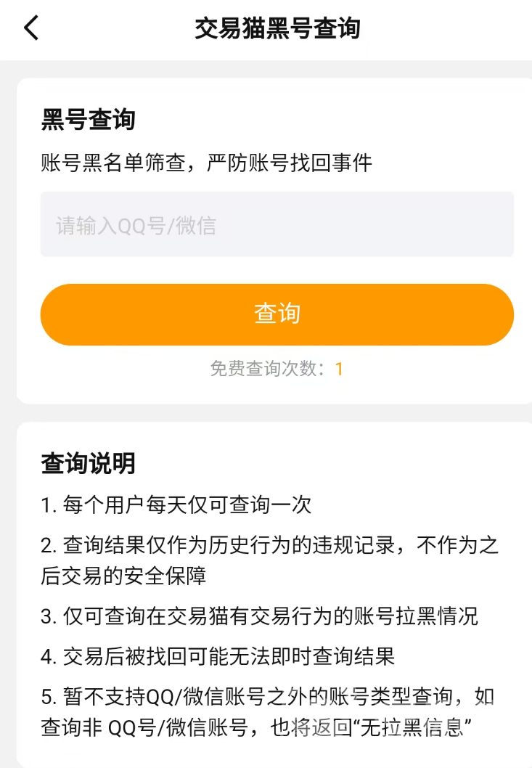The width and height of the screenshot is (532, 768).
Task: Select rule 3 about 交易猫有交易行为的账号
Action: (259, 617)
